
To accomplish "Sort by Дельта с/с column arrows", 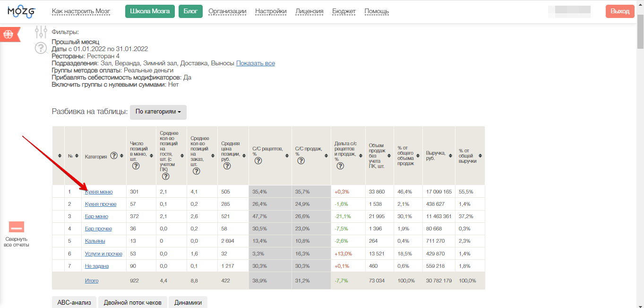I will 361,156.
